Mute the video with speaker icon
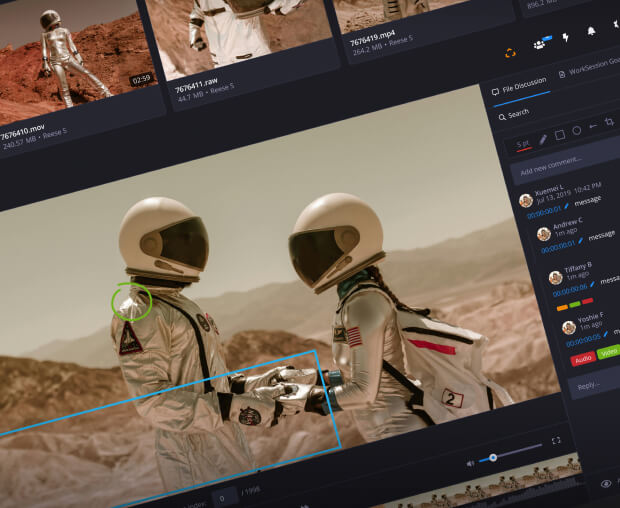Screen dimensions: 620x508 pyautogui.click(x=470, y=464)
